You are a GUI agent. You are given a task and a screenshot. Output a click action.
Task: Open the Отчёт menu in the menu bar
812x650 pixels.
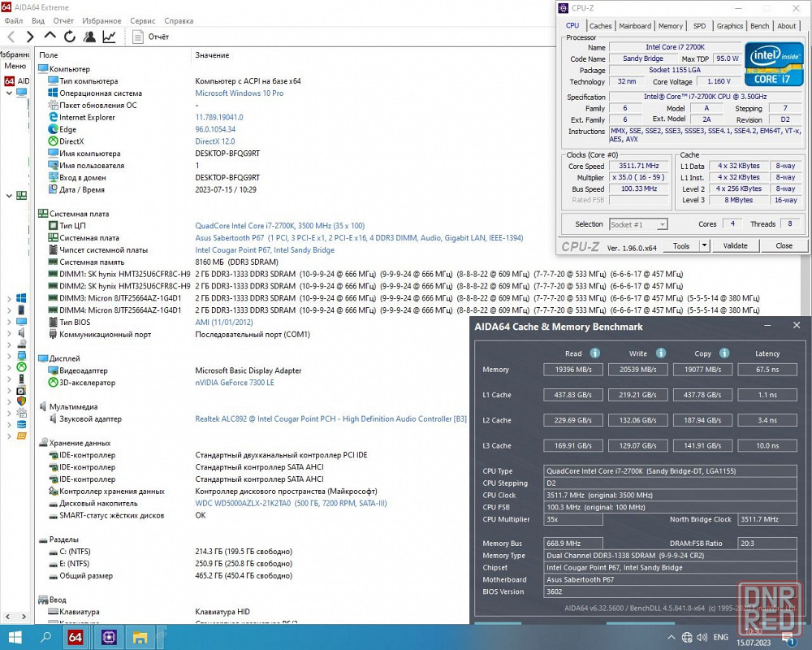pos(63,21)
